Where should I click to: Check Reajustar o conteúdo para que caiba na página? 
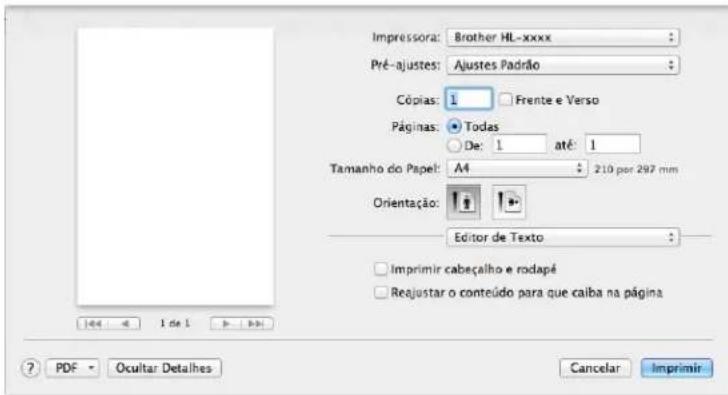[381, 292]
